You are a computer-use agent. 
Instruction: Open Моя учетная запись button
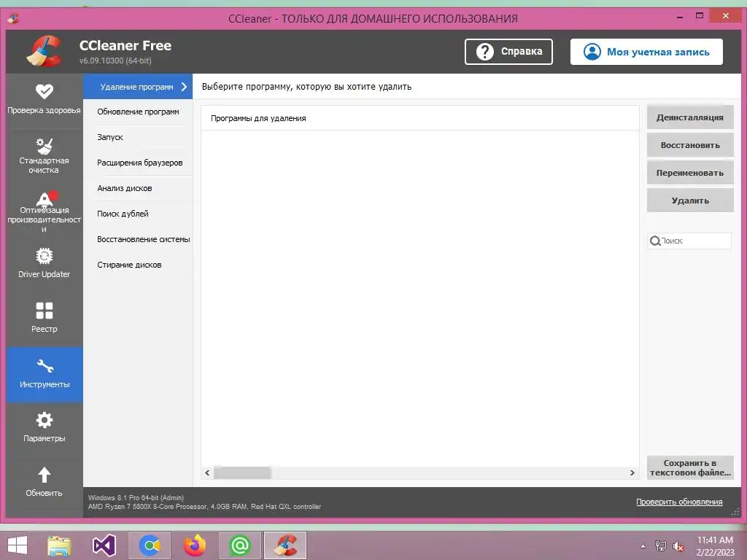(646, 52)
